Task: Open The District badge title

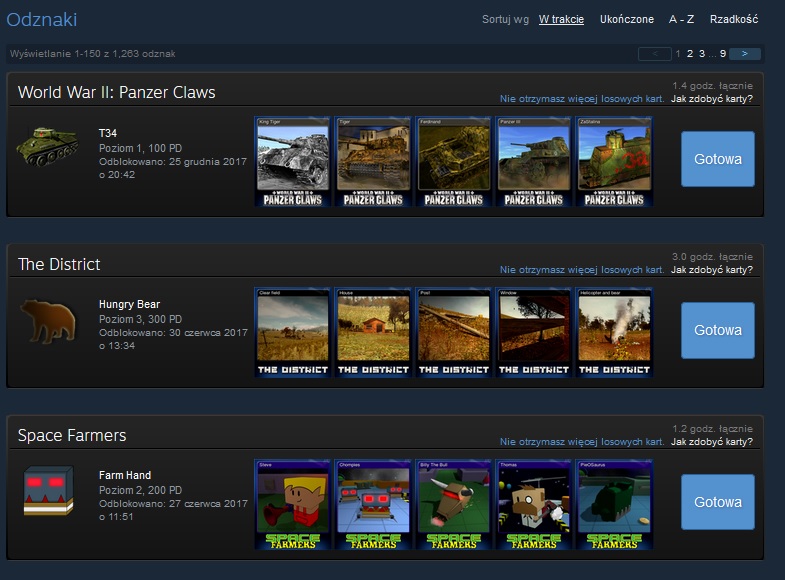Action: click(59, 264)
